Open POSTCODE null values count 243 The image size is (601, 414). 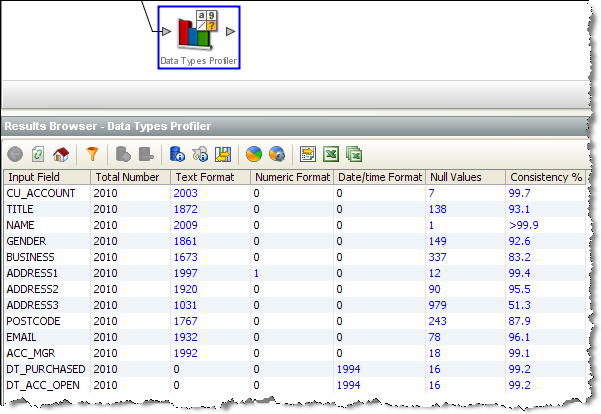pos(437,321)
